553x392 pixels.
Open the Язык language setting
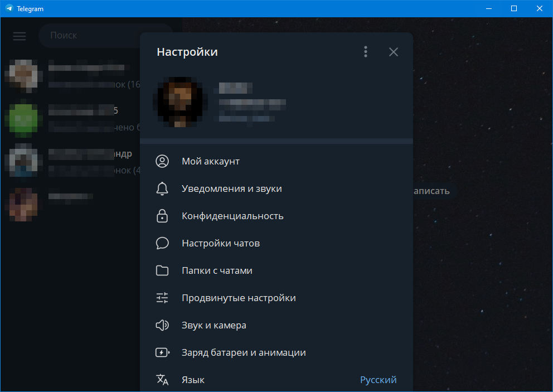[276, 380]
